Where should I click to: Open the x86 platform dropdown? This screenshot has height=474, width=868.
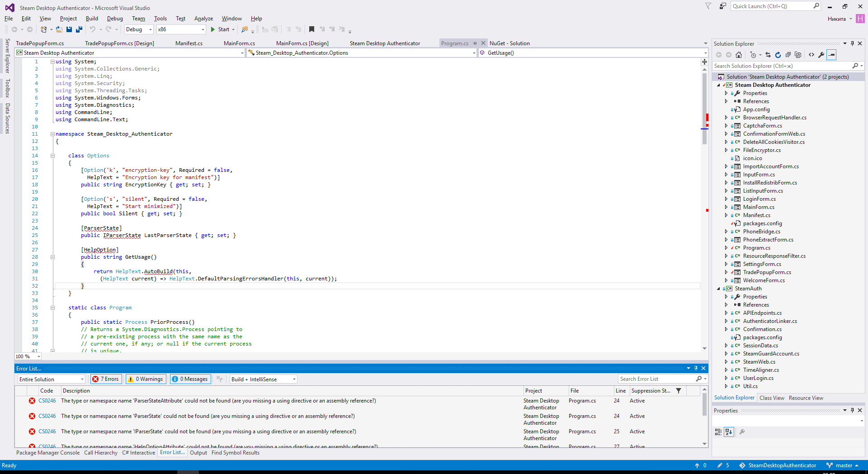[203, 29]
